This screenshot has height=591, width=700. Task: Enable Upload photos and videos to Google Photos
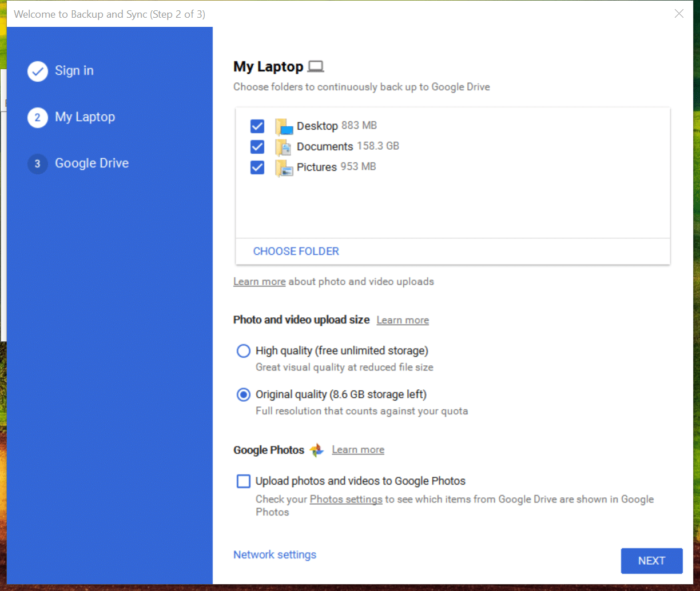coord(244,481)
